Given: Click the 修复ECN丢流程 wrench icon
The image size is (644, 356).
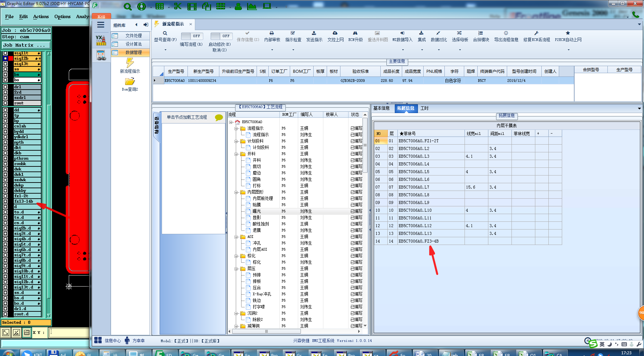Looking at the screenshot, I should (x=536, y=33).
